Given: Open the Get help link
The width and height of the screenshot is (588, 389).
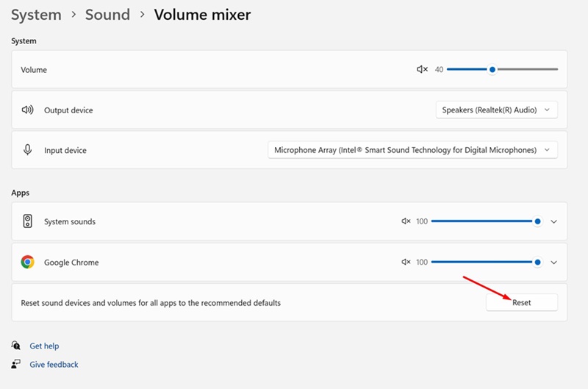Looking at the screenshot, I should pos(44,346).
